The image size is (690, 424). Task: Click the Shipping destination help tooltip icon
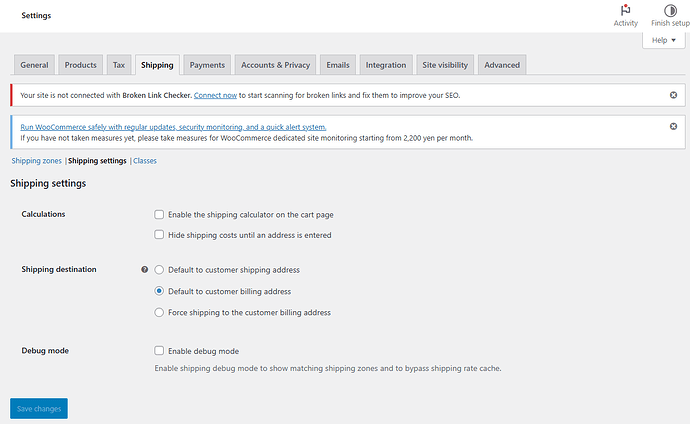coord(144,270)
